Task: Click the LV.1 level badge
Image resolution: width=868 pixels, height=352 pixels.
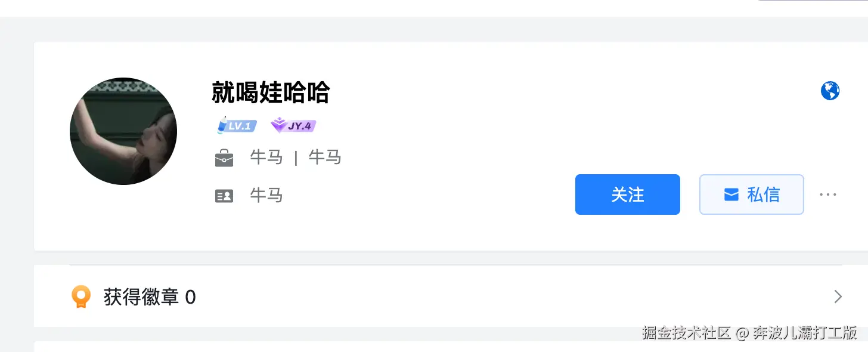Action: point(236,125)
